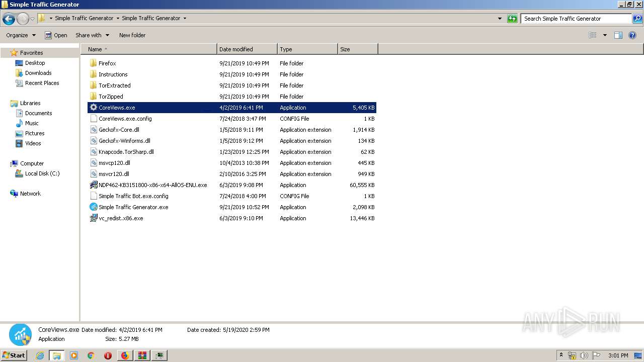Open Google Chrome from the taskbar
Image resolution: width=644 pixels, height=362 pixels.
click(91, 355)
